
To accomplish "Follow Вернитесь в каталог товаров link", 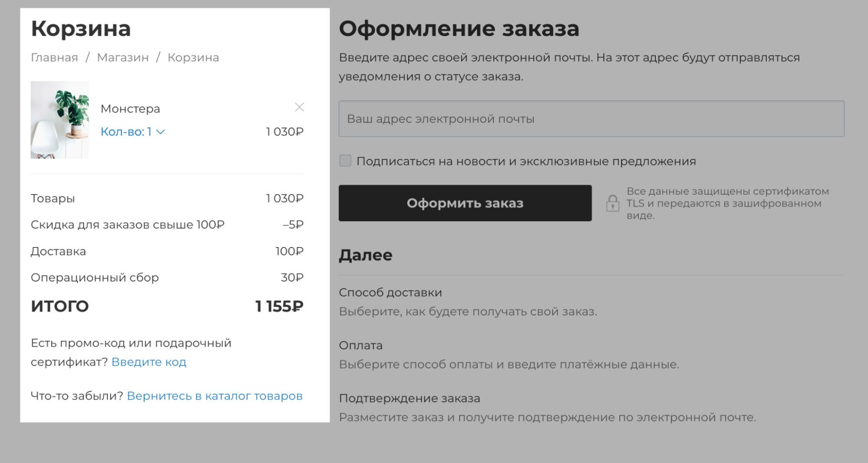I will click(x=215, y=396).
